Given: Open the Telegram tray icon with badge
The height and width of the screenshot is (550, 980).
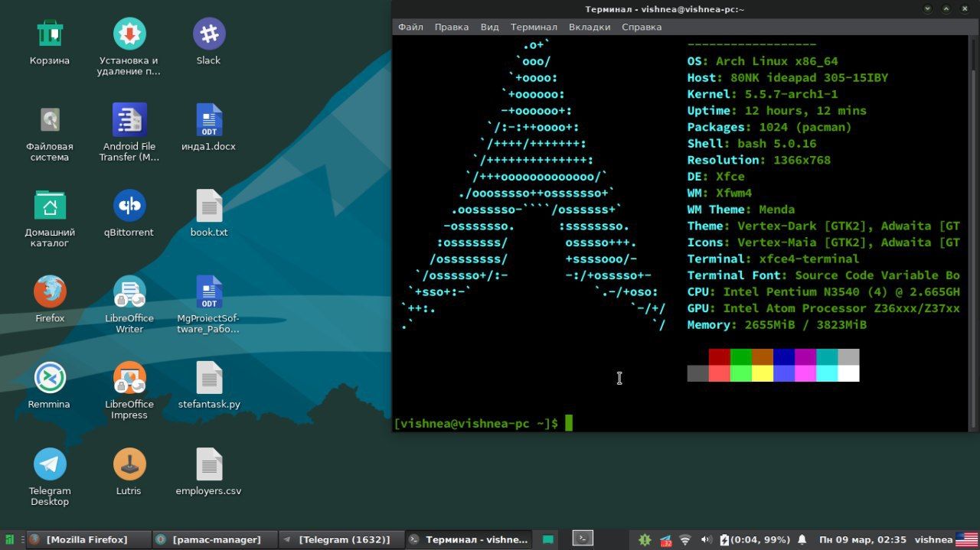Looking at the screenshot, I should click(x=665, y=540).
